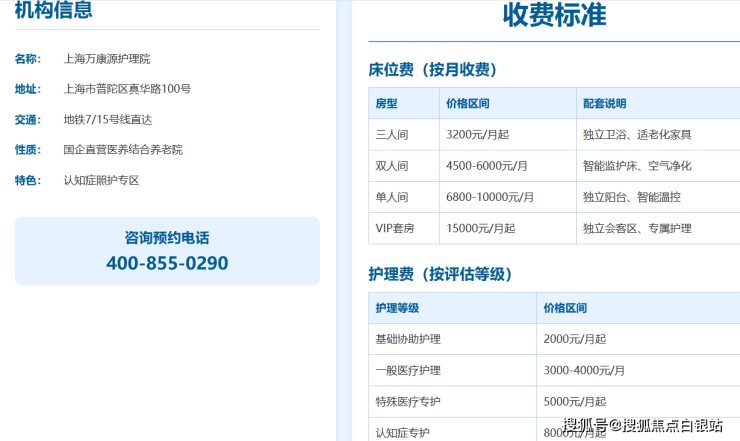
Task: Click the 地址 field label
Action: [x=28, y=89]
